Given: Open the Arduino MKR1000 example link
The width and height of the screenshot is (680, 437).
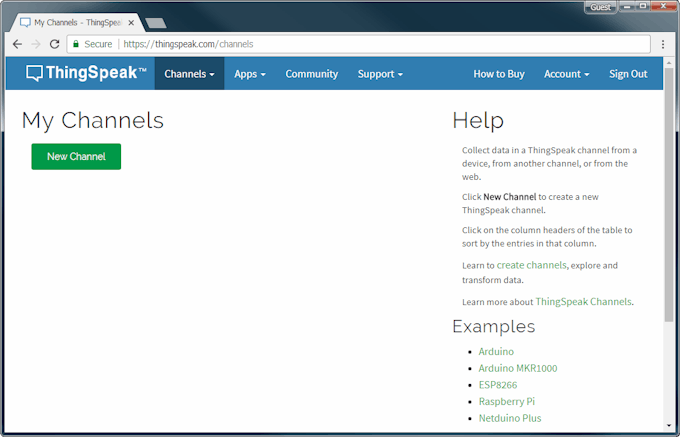Looking at the screenshot, I should pyautogui.click(x=518, y=368).
